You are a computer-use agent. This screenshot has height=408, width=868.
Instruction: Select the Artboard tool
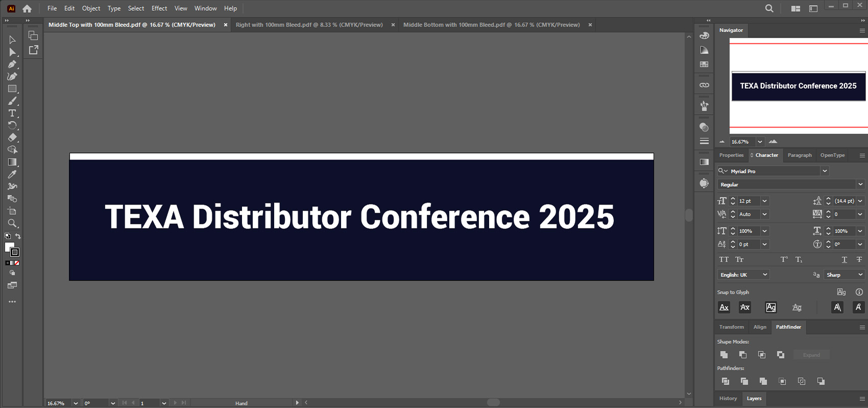click(x=12, y=211)
